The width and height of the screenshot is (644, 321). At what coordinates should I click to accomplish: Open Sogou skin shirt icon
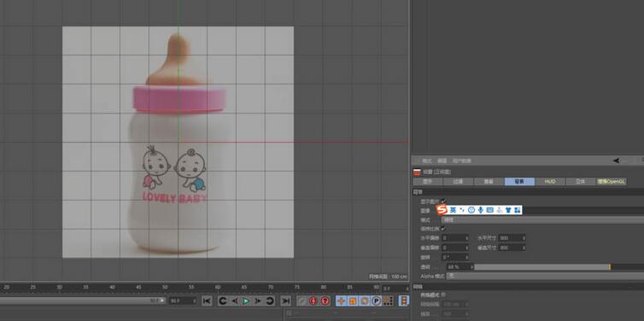(x=508, y=210)
